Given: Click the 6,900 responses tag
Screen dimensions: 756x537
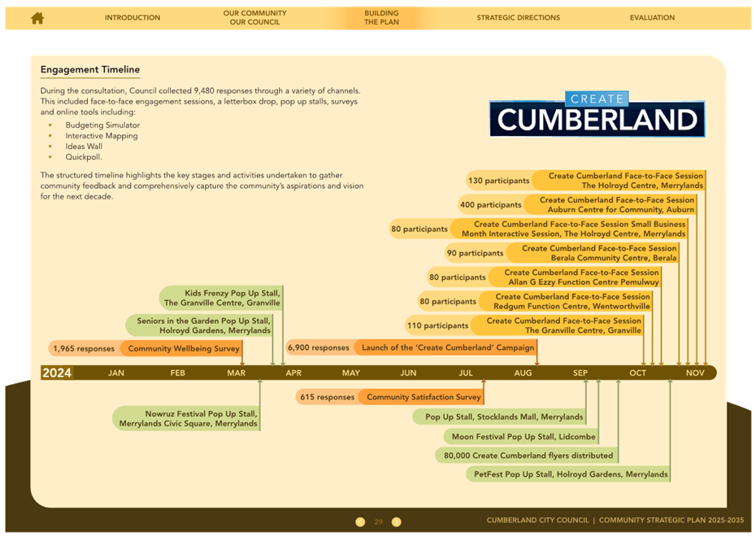Looking at the screenshot, I should click(x=318, y=347).
